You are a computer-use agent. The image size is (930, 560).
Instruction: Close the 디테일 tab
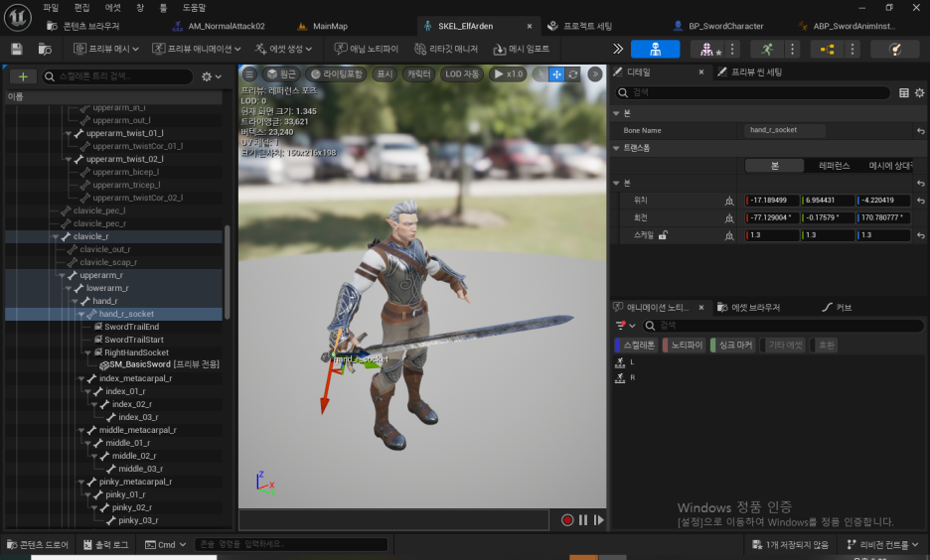[x=701, y=72]
